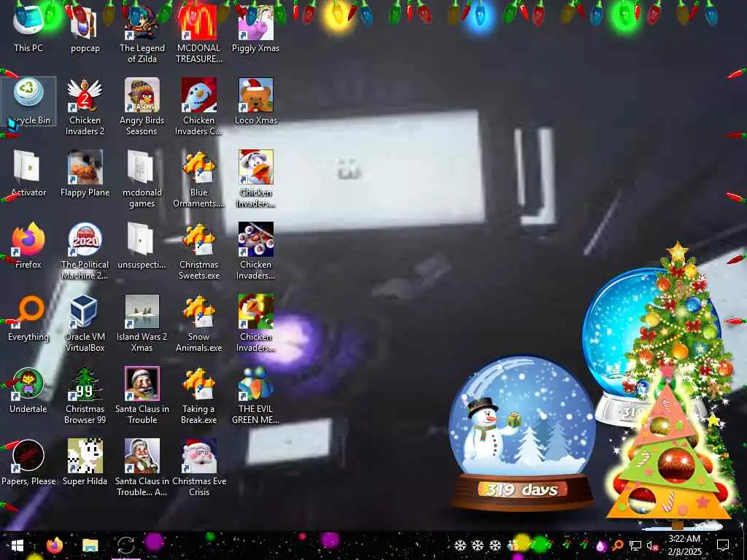Run Christmas Sweets.exe

198,251
